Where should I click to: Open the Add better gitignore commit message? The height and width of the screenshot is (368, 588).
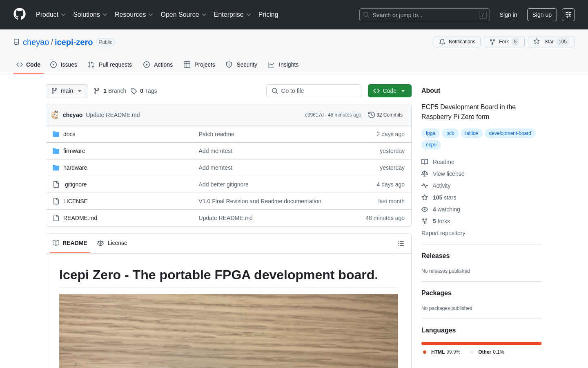point(224,184)
